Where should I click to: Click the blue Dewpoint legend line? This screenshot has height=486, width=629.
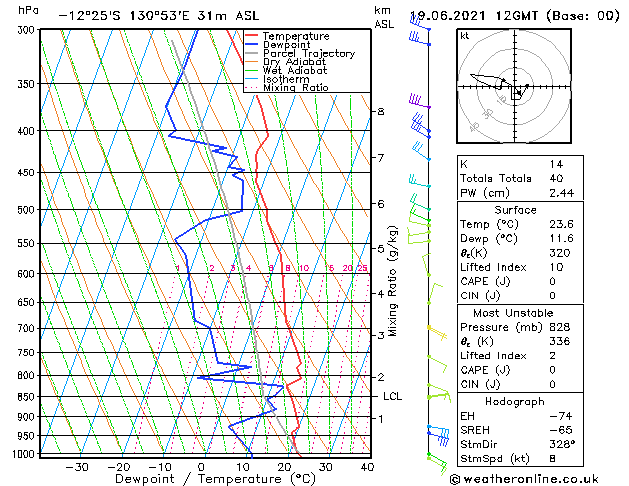click(251, 45)
